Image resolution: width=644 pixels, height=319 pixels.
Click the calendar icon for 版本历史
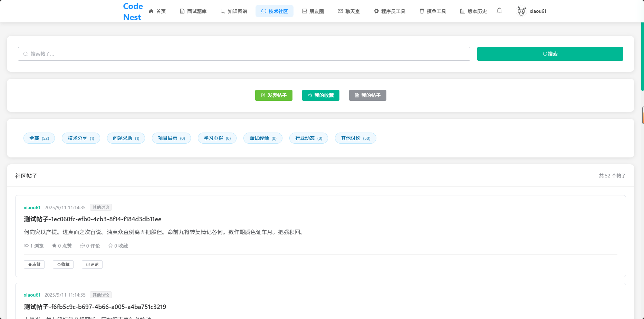[x=462, y=11]
